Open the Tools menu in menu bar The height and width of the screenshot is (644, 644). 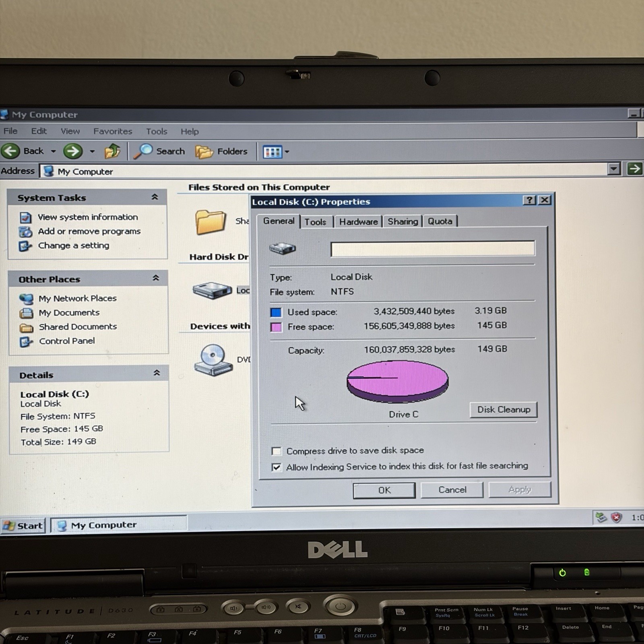pos(157,132)
